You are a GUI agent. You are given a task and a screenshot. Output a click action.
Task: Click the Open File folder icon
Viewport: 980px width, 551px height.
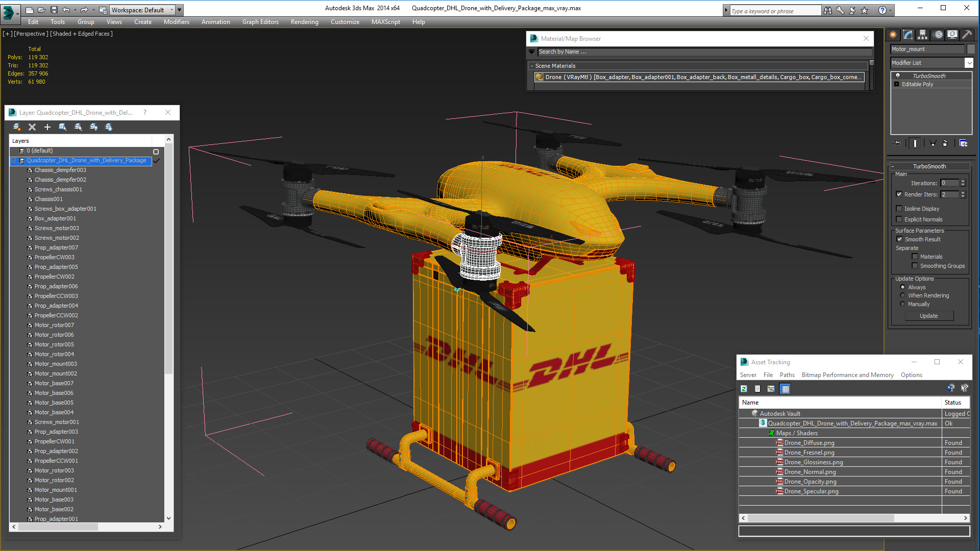point(41,10)
